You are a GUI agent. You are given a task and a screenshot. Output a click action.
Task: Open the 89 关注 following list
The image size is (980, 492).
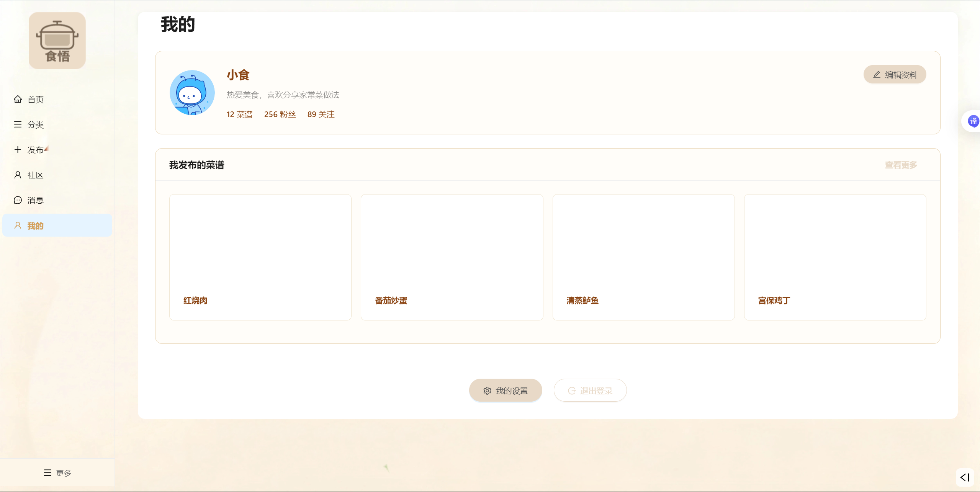coord(321,114)
